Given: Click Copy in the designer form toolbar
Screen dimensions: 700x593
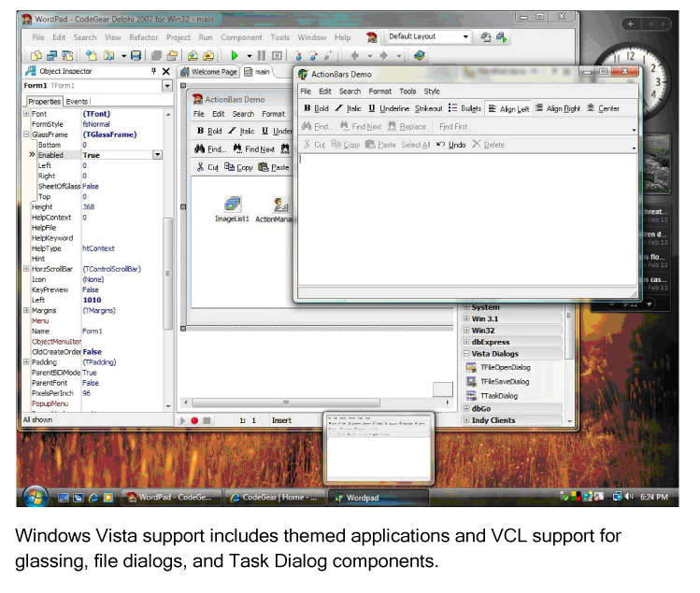Looking at the screenshot, I should [x=239, y=167].
